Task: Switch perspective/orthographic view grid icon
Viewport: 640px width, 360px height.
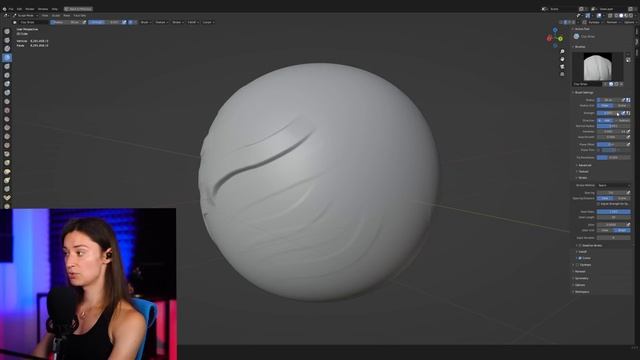Action: click(x=562, y=74)
